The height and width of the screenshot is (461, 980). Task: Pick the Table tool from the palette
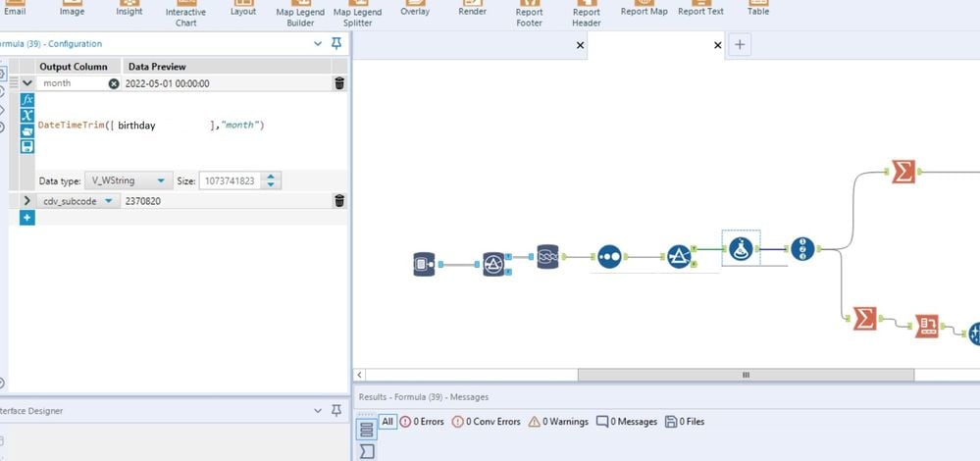(758, 8)
